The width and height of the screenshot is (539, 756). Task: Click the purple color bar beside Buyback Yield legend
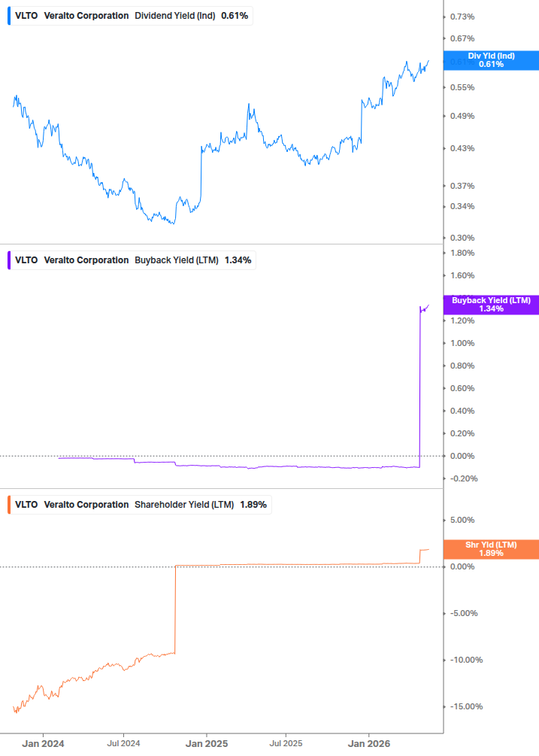coord(9,260)
